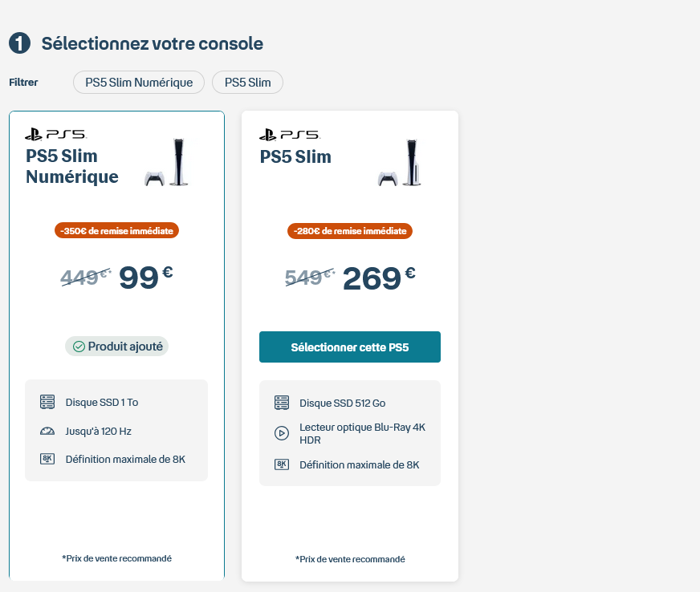This screenshot has width=700, height=592.
Task: Click the Blu-Ray 4K play icon
Action: point(281,433)
